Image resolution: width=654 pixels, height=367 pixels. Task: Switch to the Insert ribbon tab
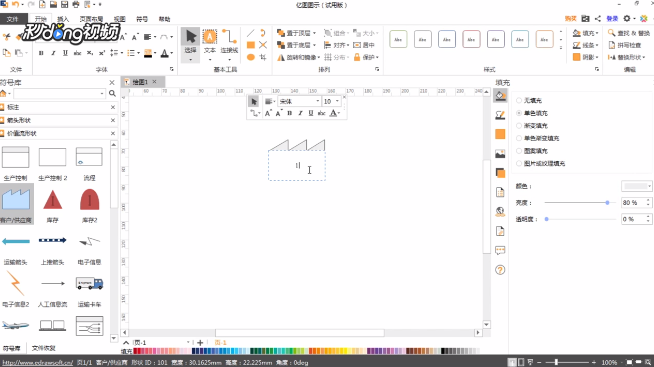point(63,19)
